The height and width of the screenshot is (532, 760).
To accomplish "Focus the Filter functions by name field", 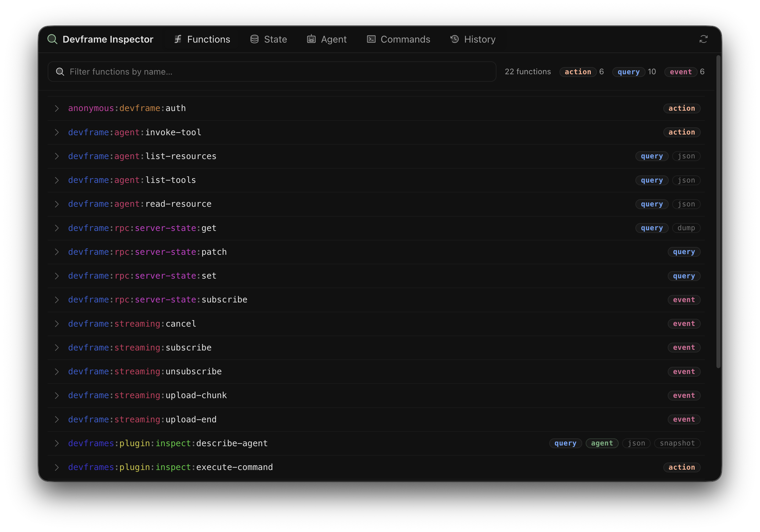I will [x=272, y=72].
